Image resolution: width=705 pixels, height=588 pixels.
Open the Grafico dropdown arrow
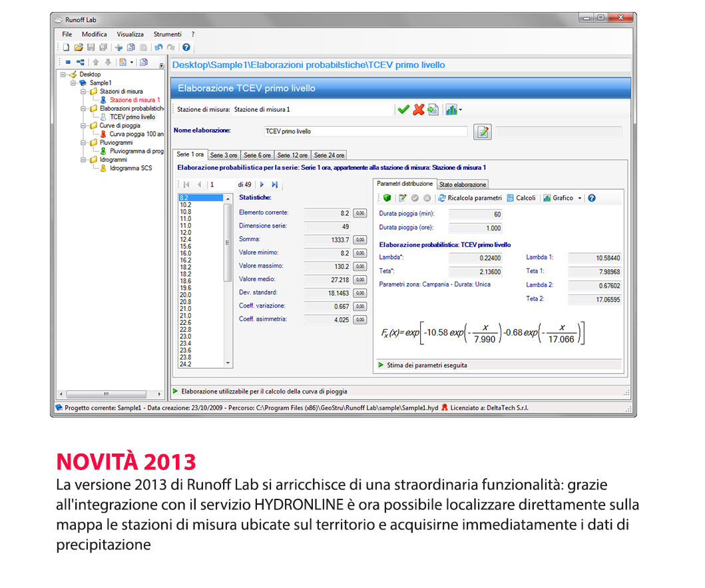(580, 198)
